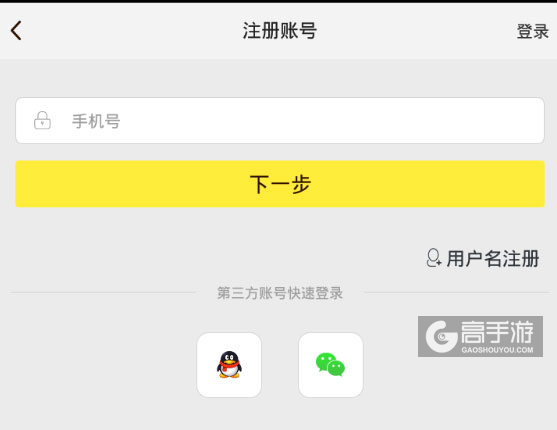
Task: Open the 登录 login link in the header
Action: pos(532,31)
